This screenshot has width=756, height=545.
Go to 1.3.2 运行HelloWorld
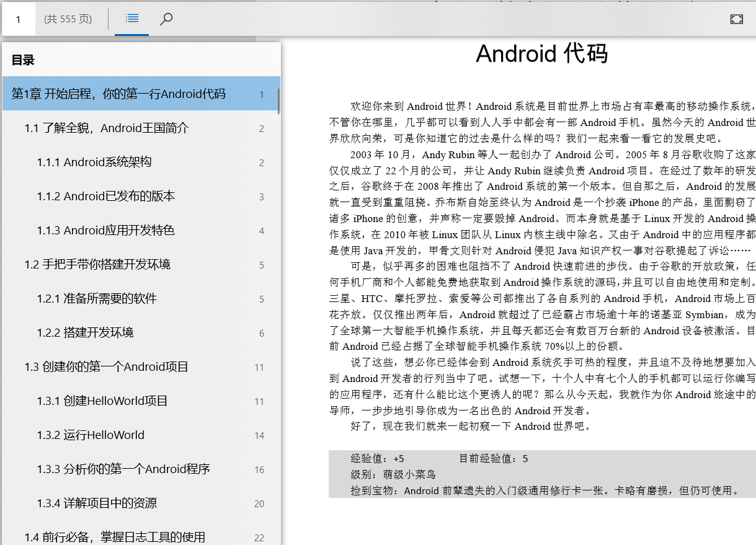coord(141,435)
